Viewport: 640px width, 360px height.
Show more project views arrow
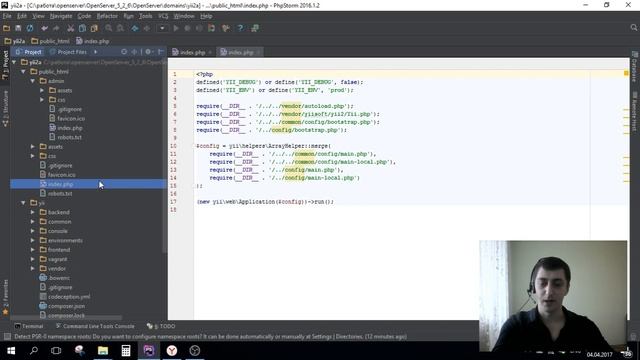(x=96, y=52)
